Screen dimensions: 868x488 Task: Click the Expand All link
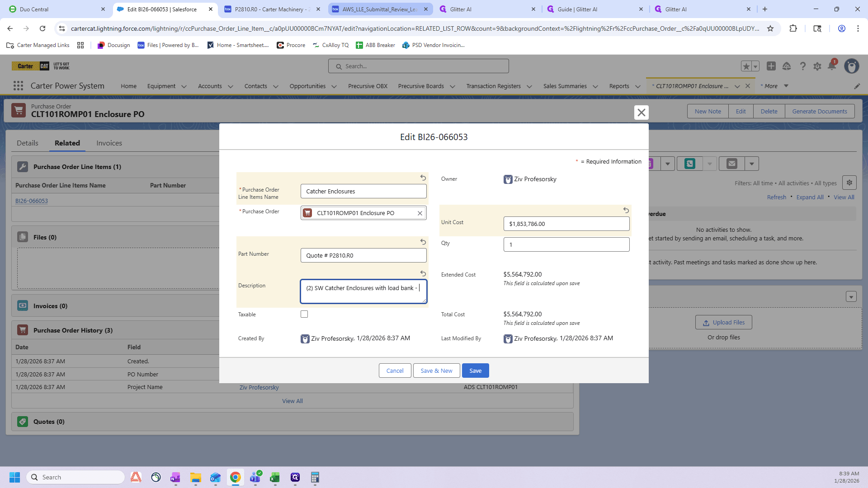click(x=810, y=197)
